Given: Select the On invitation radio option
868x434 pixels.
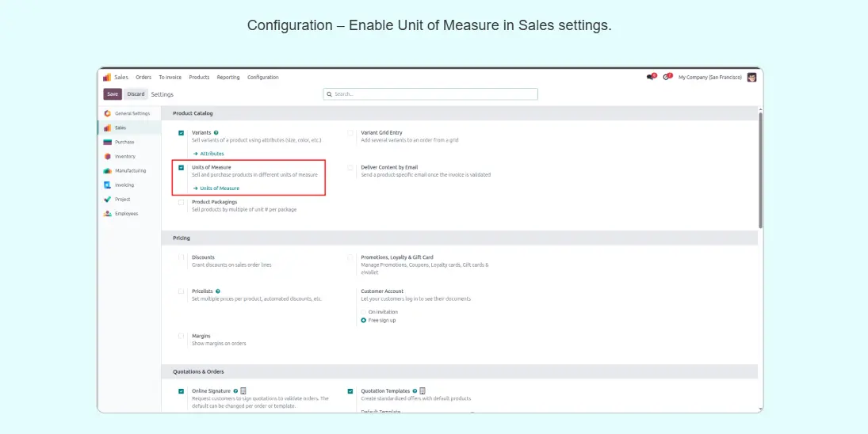Looking at the screenshot, I should pyautogui.click(x=364, y=312).
